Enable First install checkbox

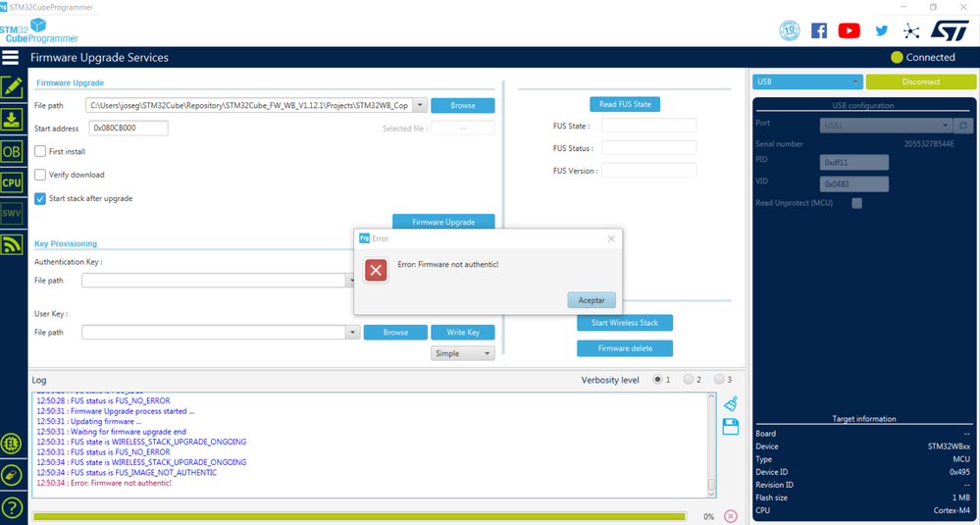40,151
